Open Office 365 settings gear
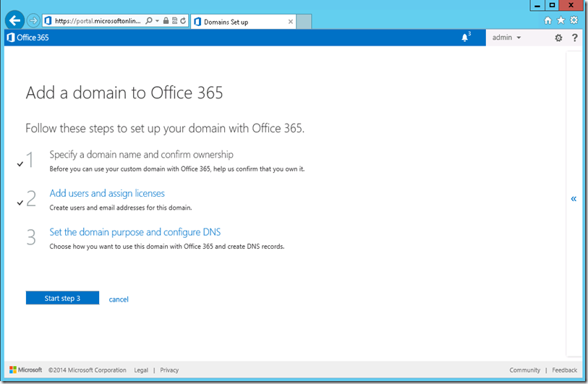This screenshot has width=588, height=384. coord(558,38)
